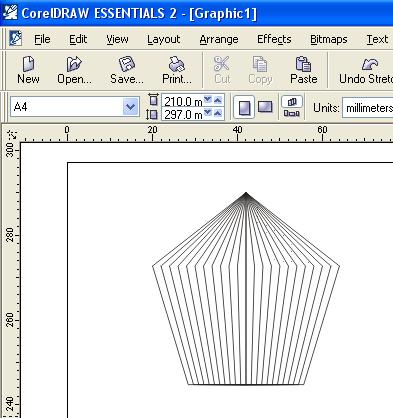This screenshot has width=393, height=418.
Task: Click the Copy toolbar icon
Action: click(260, 64)
